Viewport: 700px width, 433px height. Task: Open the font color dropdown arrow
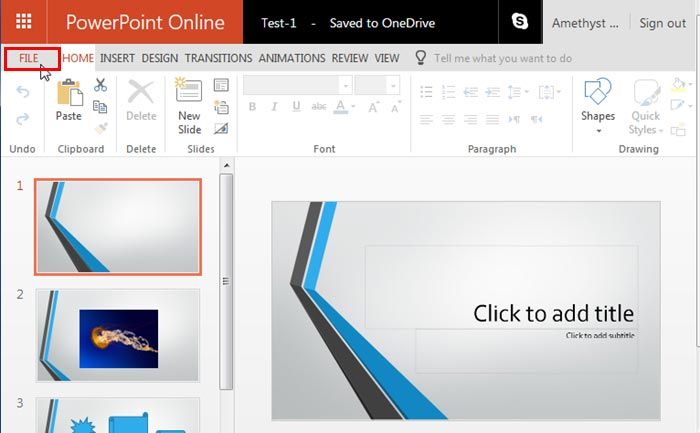353,107
